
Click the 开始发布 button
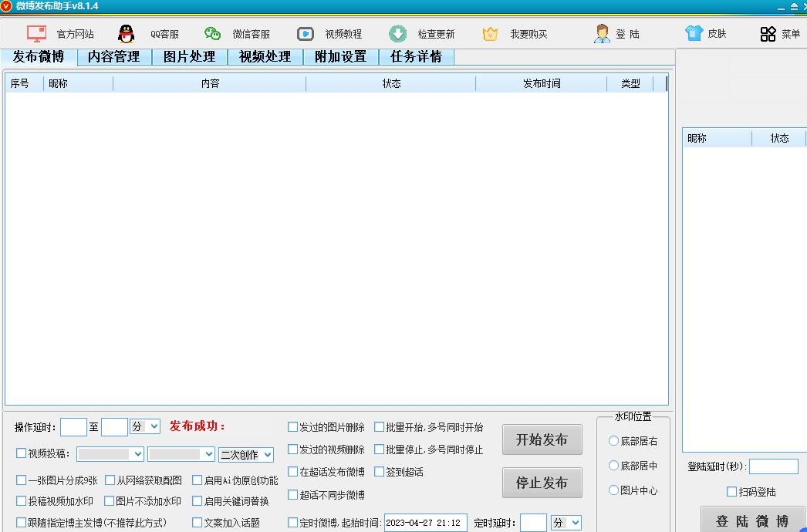click(542, 439)
